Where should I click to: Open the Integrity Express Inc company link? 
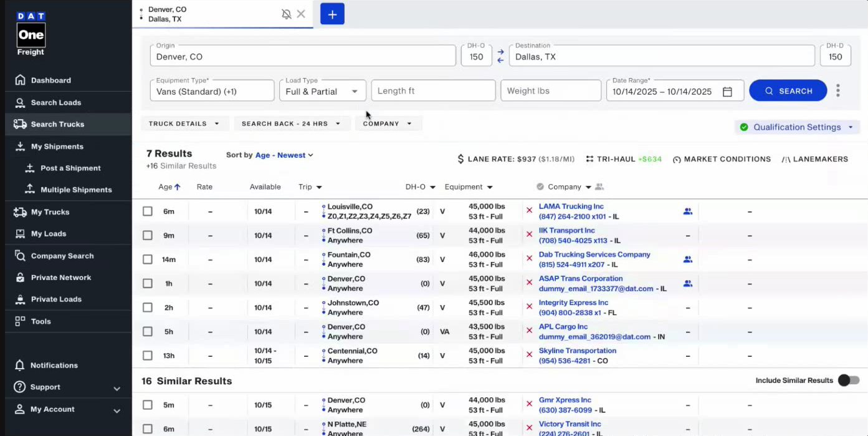[x=573, y=303]
